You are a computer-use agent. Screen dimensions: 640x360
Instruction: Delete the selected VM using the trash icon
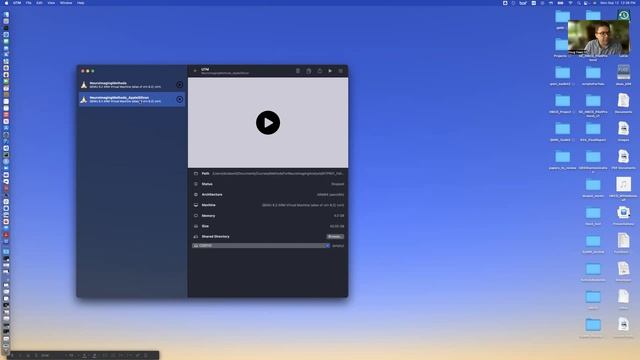[298, 71]
